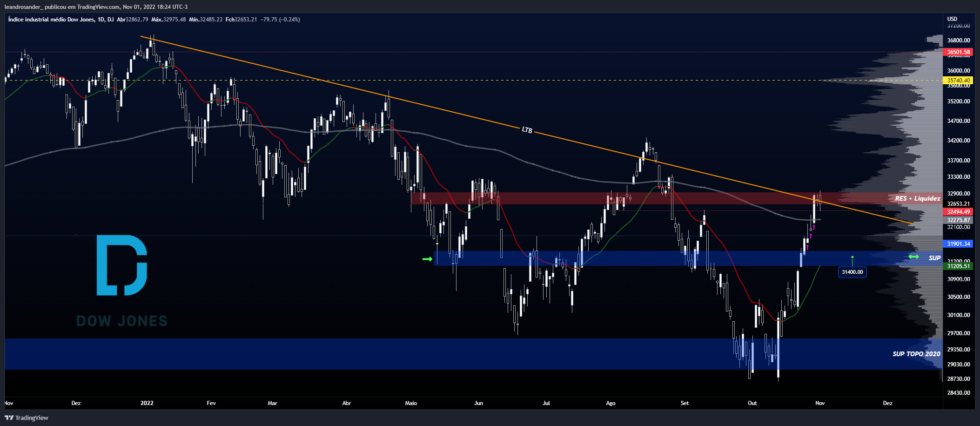Click the 'Ago' month on the time axis
980x426 pixels.
(x=611, y=403)
